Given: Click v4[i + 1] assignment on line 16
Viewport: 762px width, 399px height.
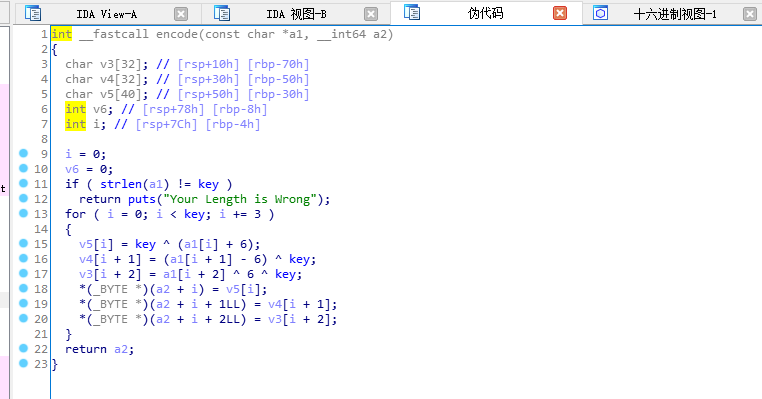Looking at the screenshot, I should point(110,259).
